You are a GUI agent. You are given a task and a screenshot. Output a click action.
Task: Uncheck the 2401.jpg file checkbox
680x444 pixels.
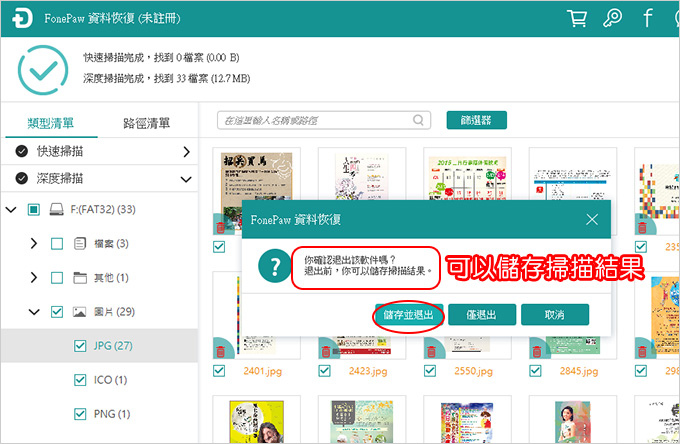coord(219,371)
